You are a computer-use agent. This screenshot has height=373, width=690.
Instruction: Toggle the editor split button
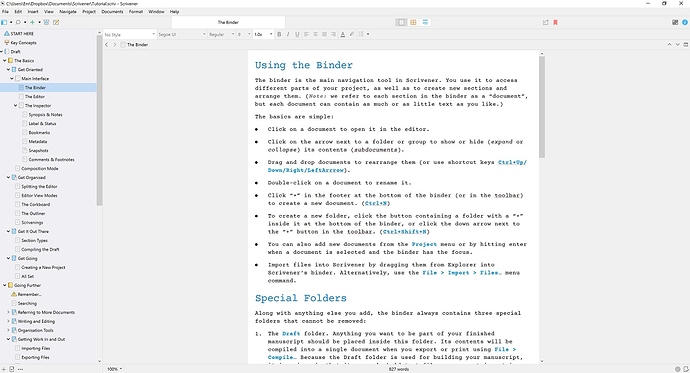tap(685, 45)
